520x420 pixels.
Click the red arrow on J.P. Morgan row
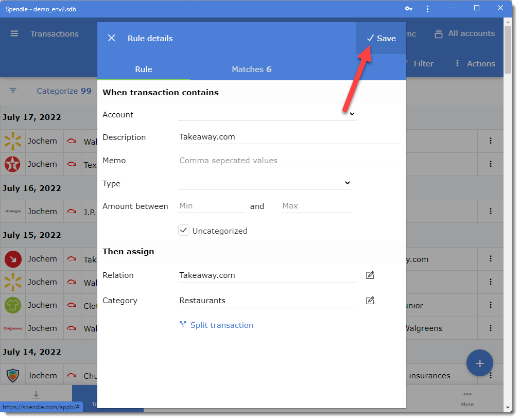(x=72, y=211)
